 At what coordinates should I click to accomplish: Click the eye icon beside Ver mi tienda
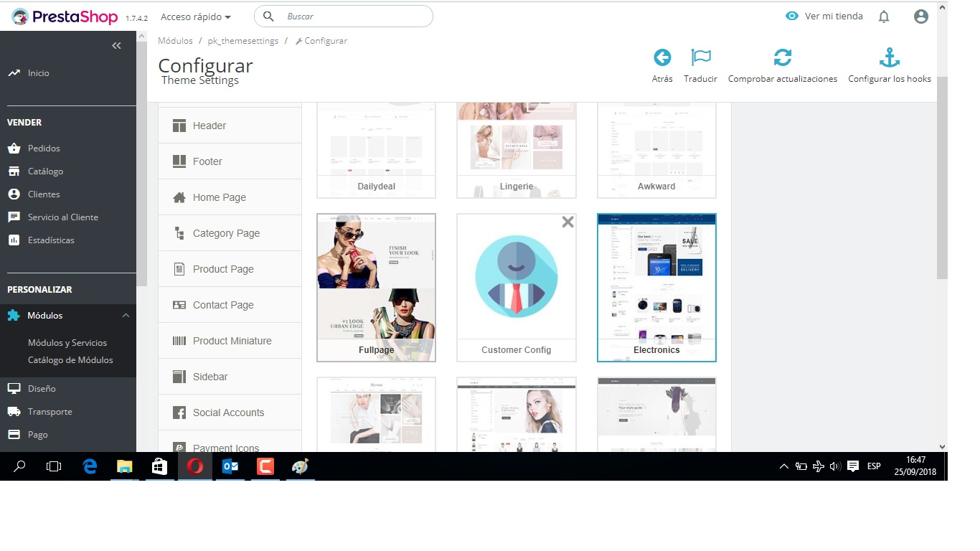pyautogui.click(x=792, y=16)
